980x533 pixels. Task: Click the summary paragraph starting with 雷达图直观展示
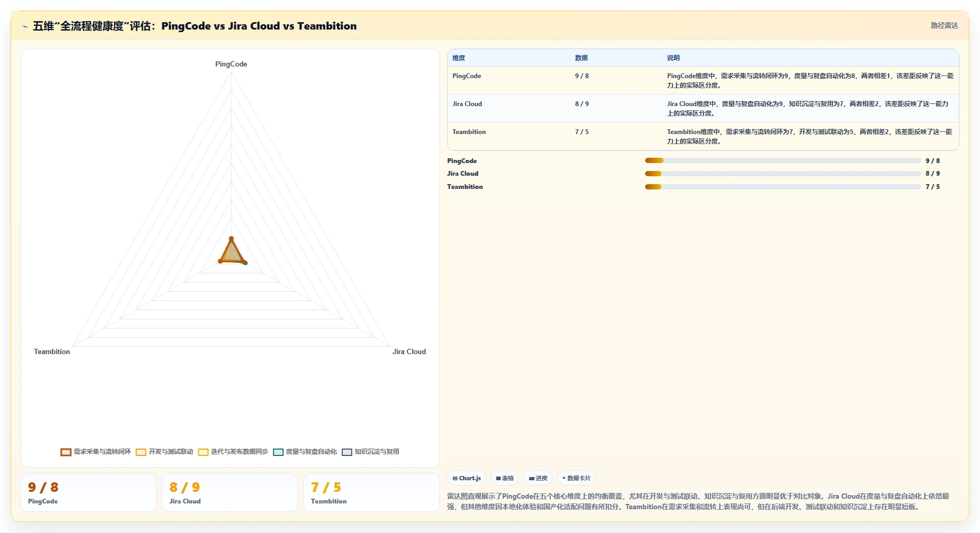coord(698,501)
